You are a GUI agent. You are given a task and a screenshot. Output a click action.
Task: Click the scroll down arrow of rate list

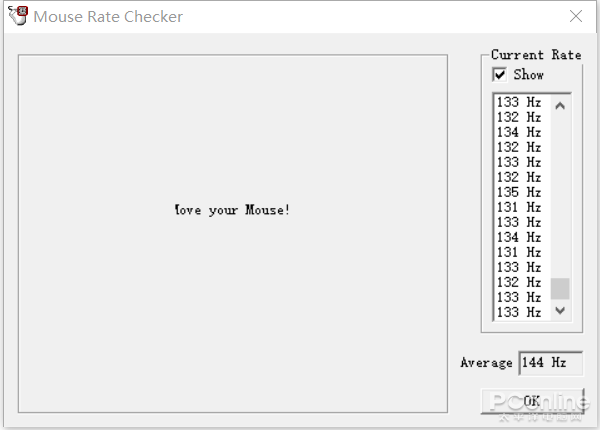pyautogui.click(x=560, y=310)
